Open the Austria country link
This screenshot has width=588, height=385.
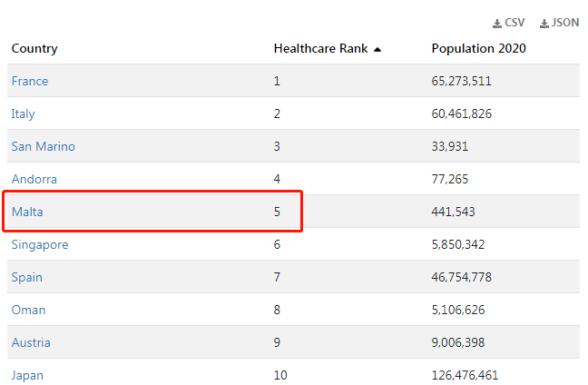point(31,342)
